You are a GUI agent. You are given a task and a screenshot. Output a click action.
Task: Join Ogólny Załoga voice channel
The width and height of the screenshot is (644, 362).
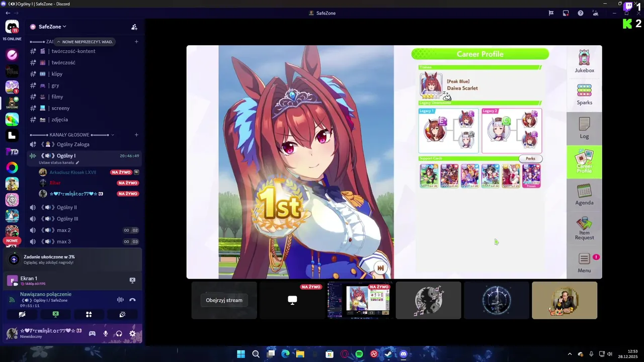[x=84, y=144]
